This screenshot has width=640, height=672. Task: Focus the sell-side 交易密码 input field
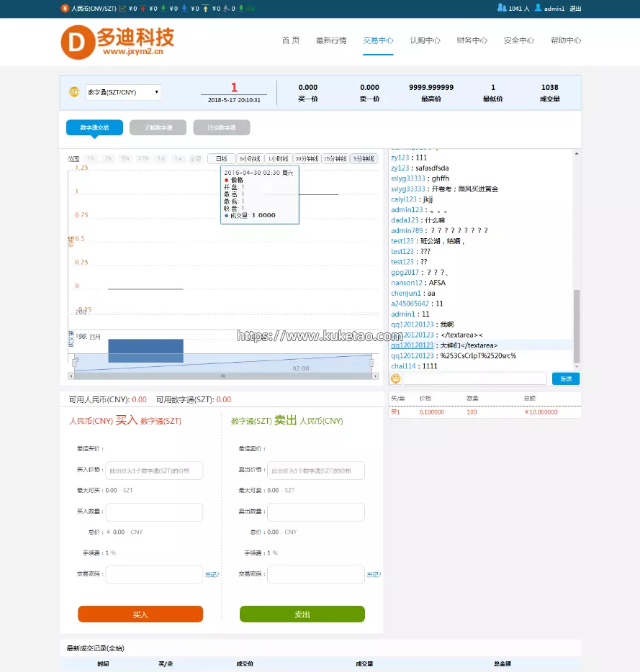pos(316,575)
